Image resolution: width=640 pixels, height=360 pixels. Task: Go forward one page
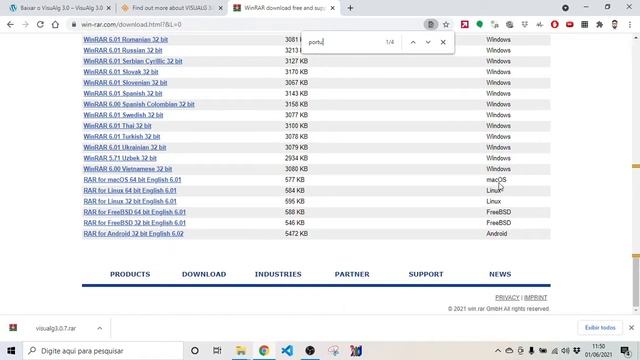click(x=25, y=24)
